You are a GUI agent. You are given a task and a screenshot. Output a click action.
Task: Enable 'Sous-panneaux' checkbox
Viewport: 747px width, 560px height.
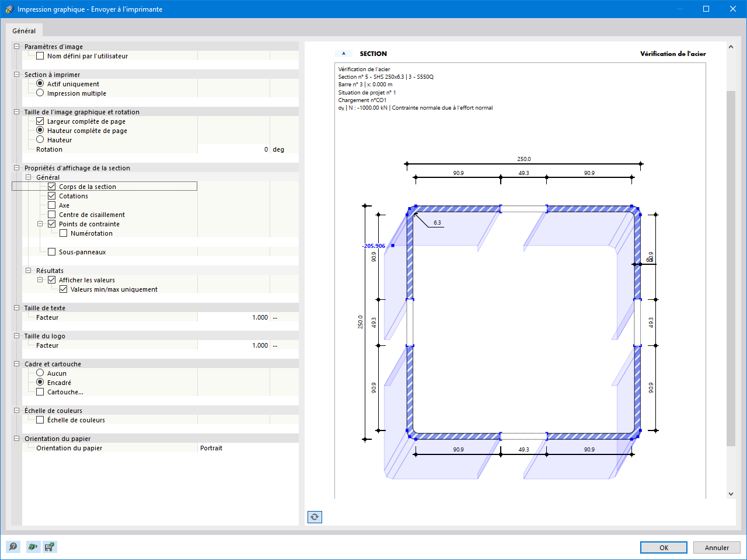tap(51, 252)
